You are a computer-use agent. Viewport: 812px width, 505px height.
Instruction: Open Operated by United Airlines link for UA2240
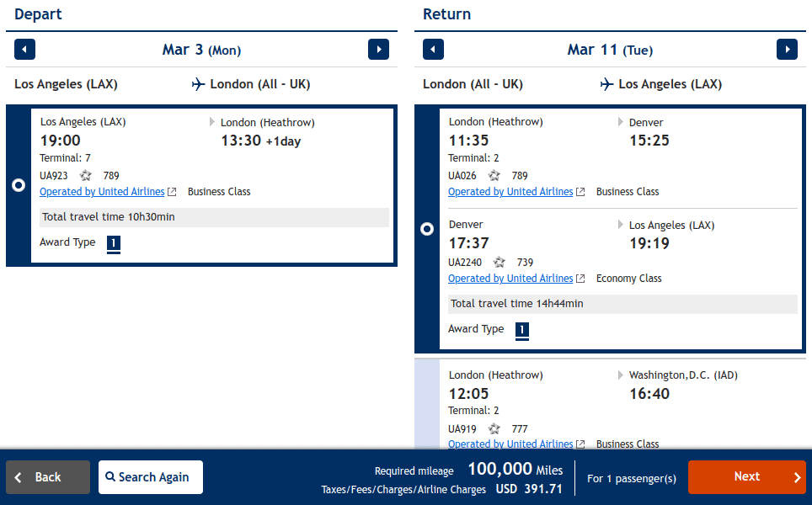(x=510, y=279)
